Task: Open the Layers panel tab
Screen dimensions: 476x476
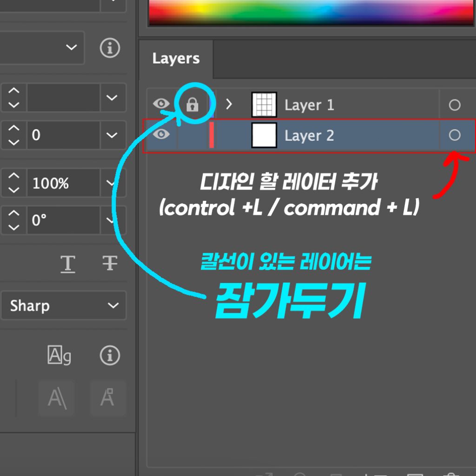Action: point(176,59)
